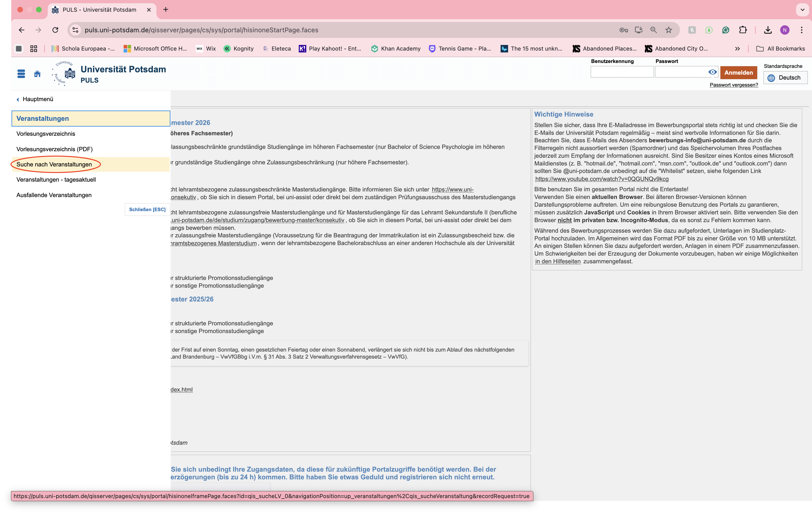Expand the hidden bookmarks chevron
The height and width of the screenshot is (514, 812).
738,48
